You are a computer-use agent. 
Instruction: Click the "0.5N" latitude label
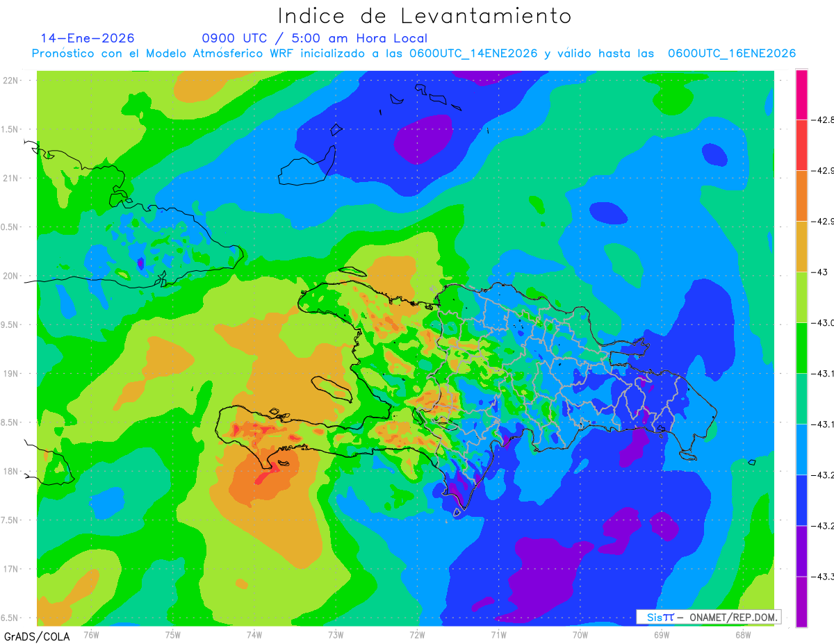[x=10, y=227]
